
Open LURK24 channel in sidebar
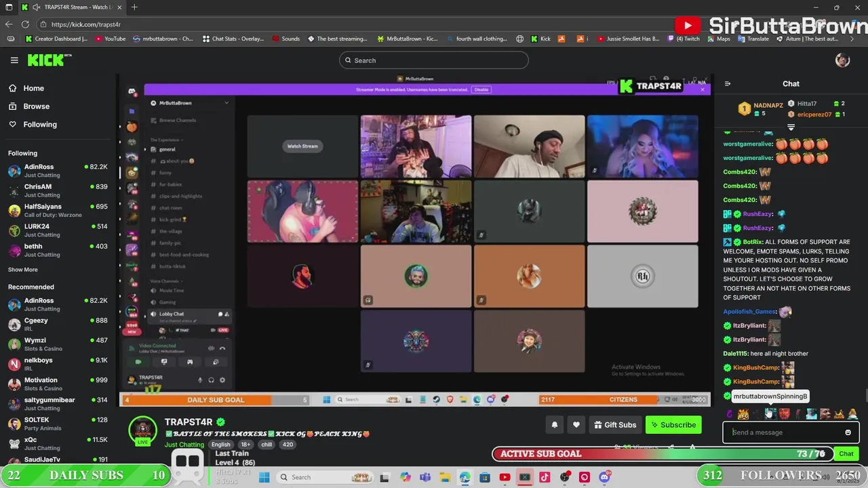pyautogui.click(x=58, y=230)
